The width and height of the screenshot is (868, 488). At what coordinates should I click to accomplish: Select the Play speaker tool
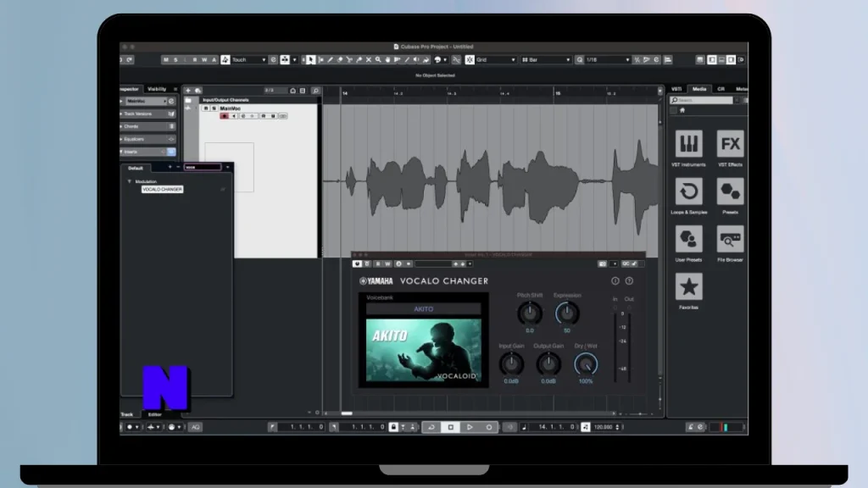[x=416, y=60]
